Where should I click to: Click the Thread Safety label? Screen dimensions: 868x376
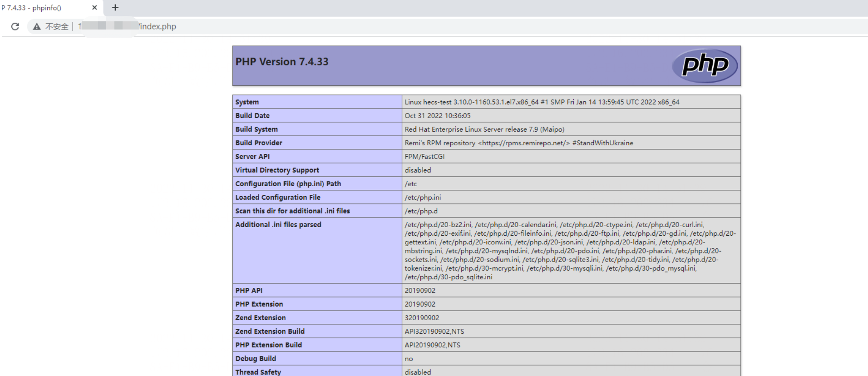[x=258, y=372]
